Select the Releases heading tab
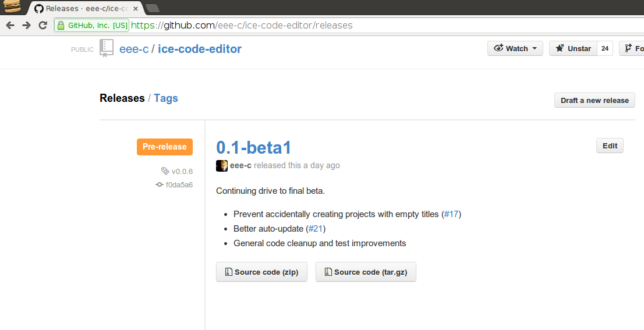Screen dimensions: 644x330 (x=122, y=98)
